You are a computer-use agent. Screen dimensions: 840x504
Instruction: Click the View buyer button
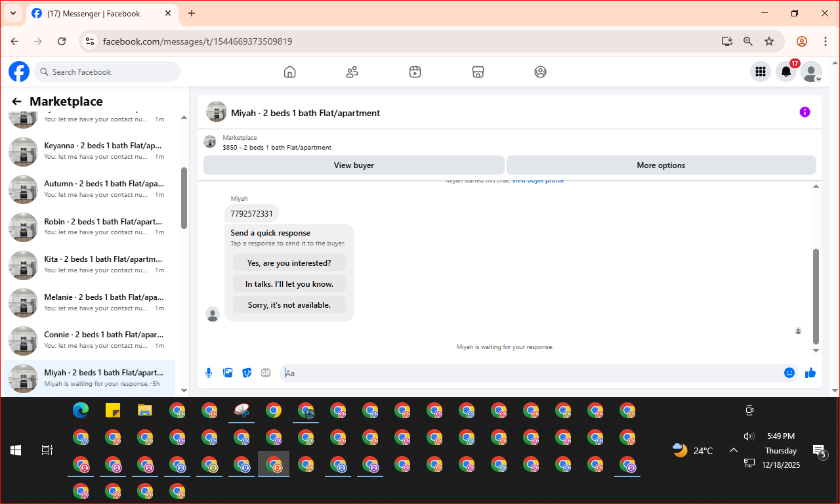[x=354, y=165]
